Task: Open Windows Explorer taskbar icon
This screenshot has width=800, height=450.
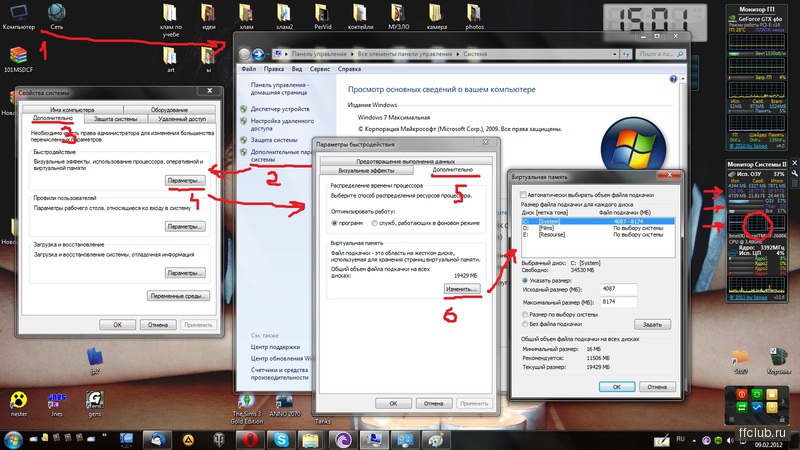Action: point(311,440)
